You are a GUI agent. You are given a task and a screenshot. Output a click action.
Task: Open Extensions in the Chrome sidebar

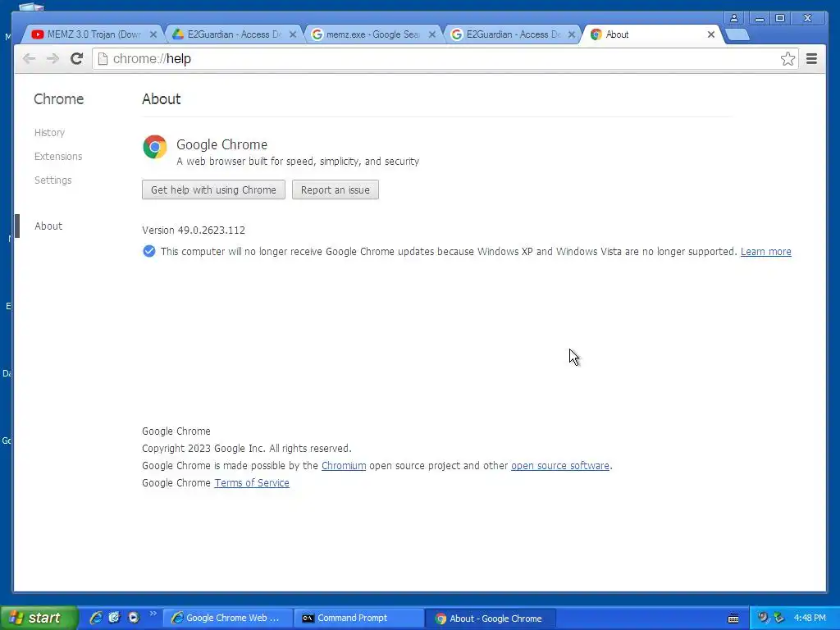[x=58, y=157]
